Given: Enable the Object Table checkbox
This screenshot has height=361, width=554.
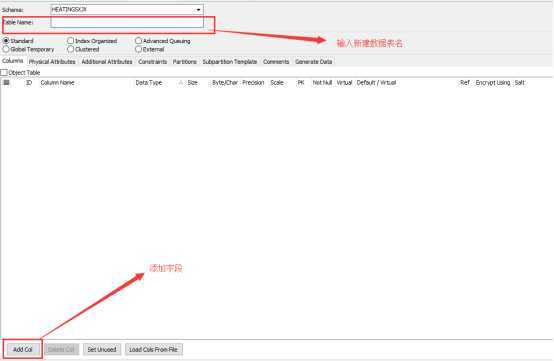Looking at the screenshot, I should pos(4,72).
